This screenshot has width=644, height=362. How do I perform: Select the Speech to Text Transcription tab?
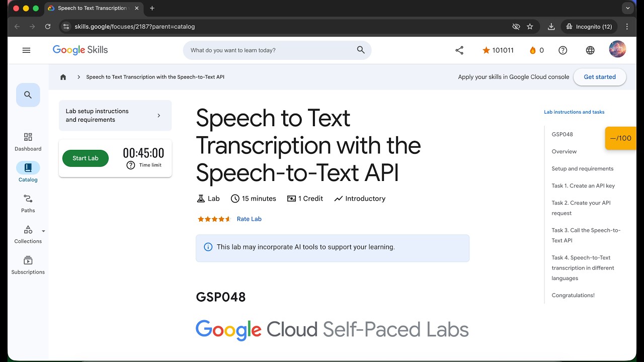[x=93, y=8]
